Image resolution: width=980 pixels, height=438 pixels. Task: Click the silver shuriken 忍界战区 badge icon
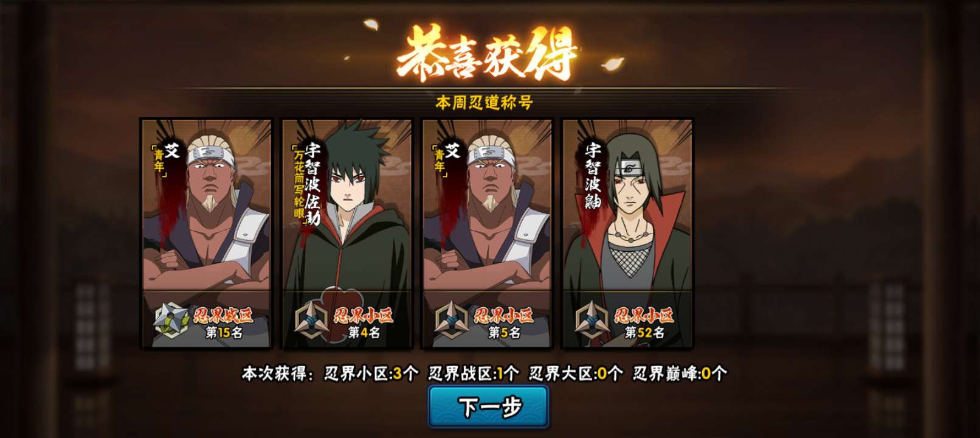point(171,320)
